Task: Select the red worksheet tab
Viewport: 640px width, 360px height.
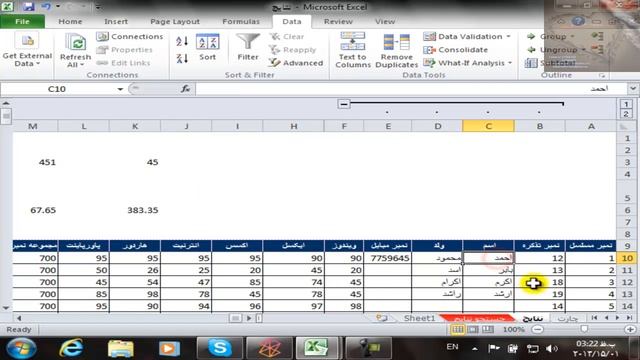Action: pos(479,318)
